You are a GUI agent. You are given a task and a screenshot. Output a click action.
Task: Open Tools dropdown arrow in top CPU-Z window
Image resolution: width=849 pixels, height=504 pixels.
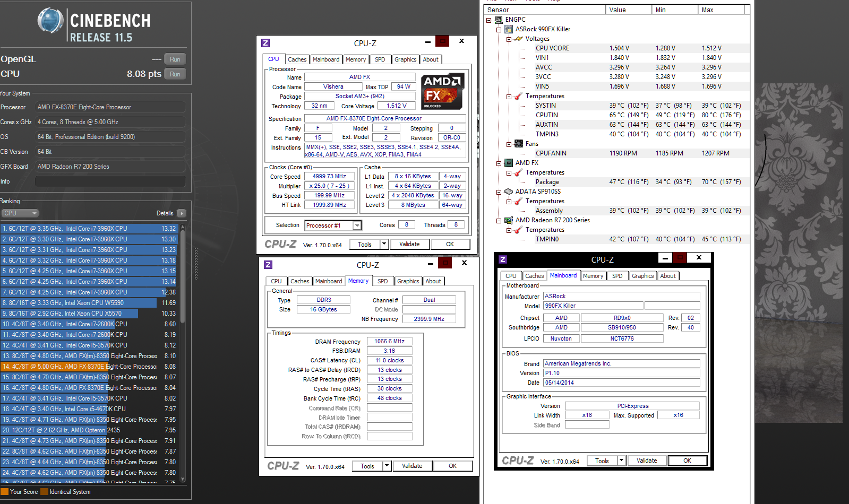tap(384, 244)
